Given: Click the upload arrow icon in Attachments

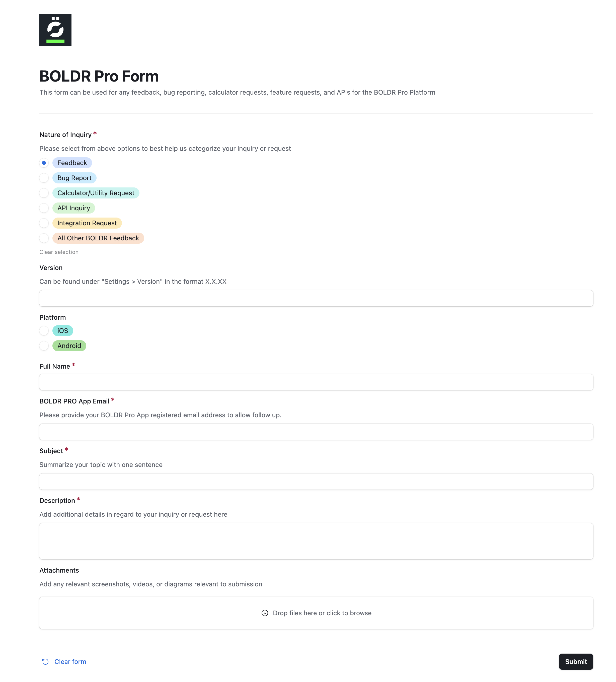Looking at the screenshot, I should (x=265, y=613).
